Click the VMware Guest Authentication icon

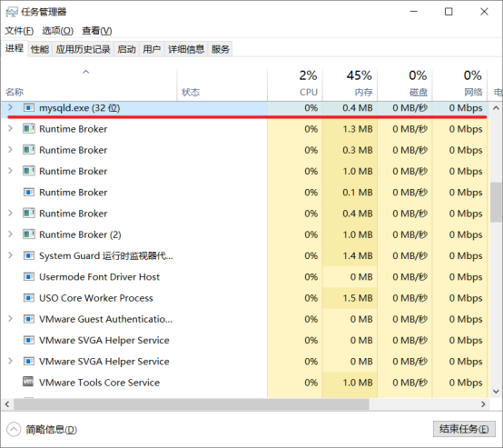(x=28, y=319)
